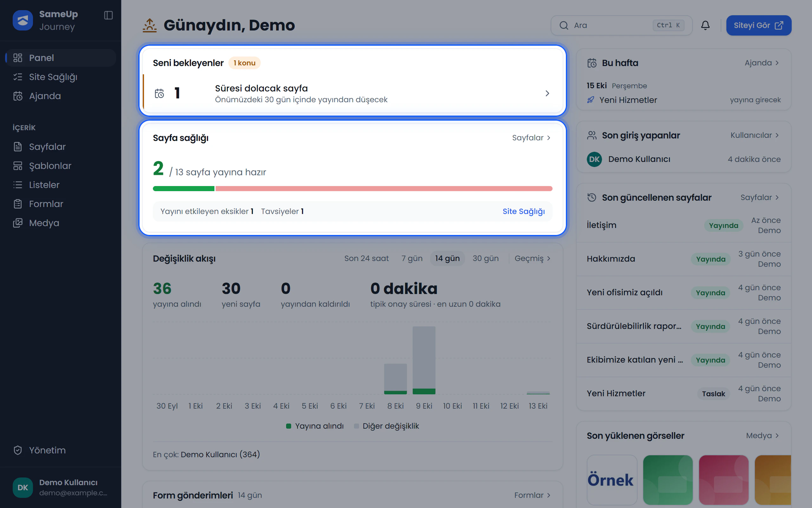812x508 pixels.
Task: Click the Medya images icon
Action: coord(18,223)
